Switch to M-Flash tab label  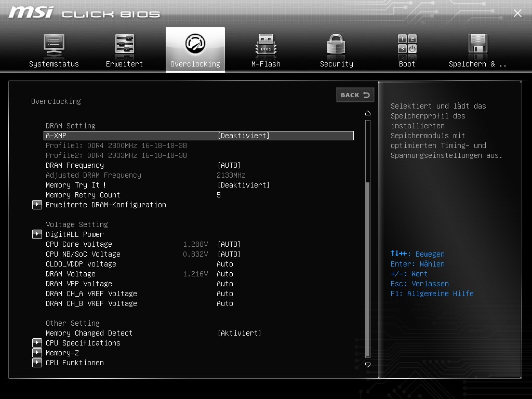[266, 64]
